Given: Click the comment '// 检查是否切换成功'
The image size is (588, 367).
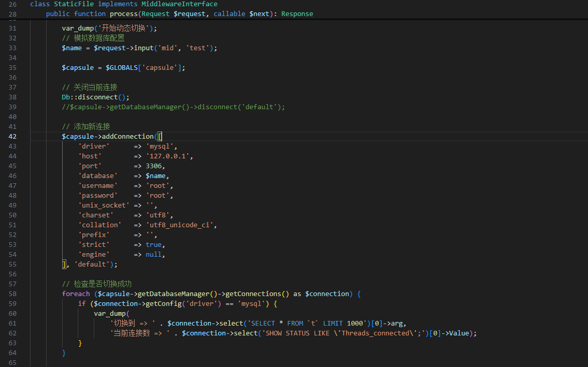Looking at the screenshot, I should click(x=97, y=284).
